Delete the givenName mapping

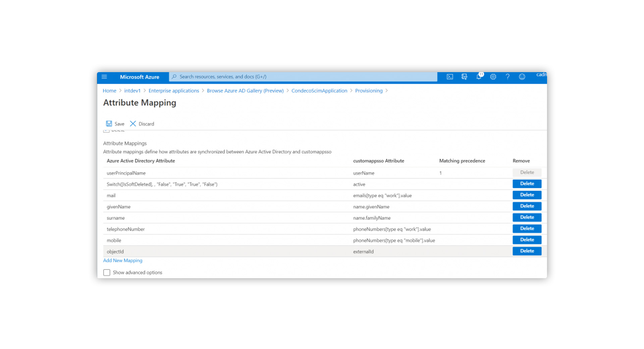[527, 206]
